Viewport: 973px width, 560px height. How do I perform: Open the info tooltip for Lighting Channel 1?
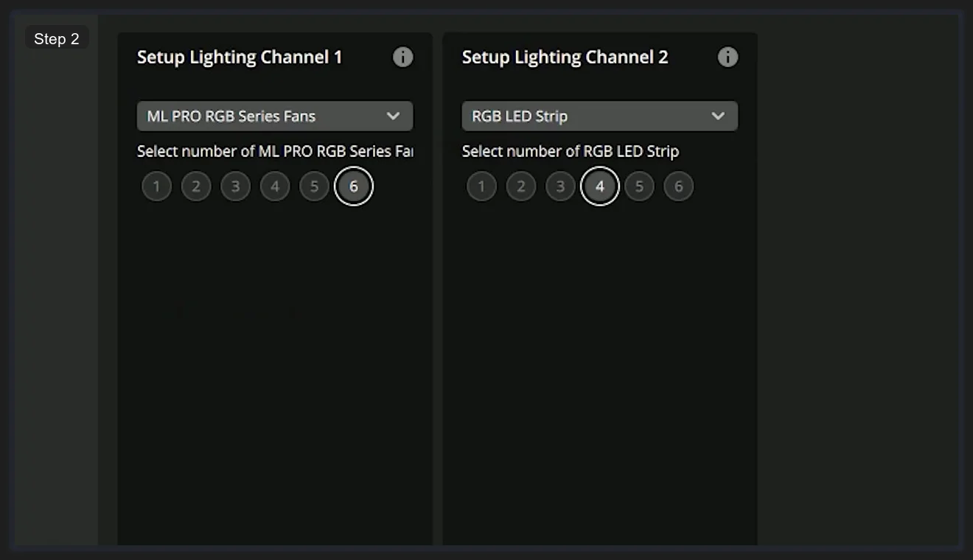point(402,57)
